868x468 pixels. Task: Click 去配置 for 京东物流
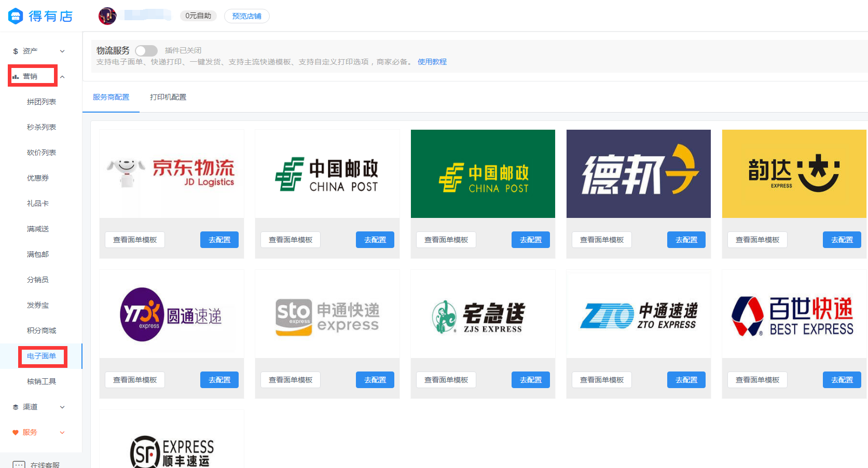(219, 240)
